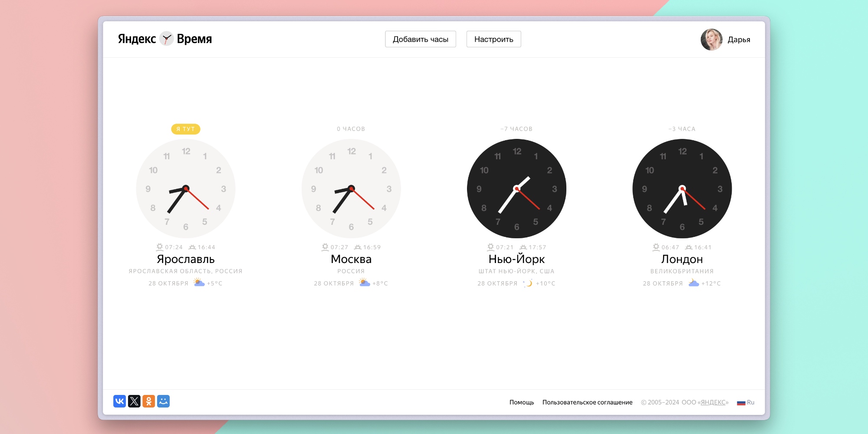Click the Ярославль sunset time 16:44
Viewport: 868px width, 434px height.
pyautogui.click(x=207, y=247)
